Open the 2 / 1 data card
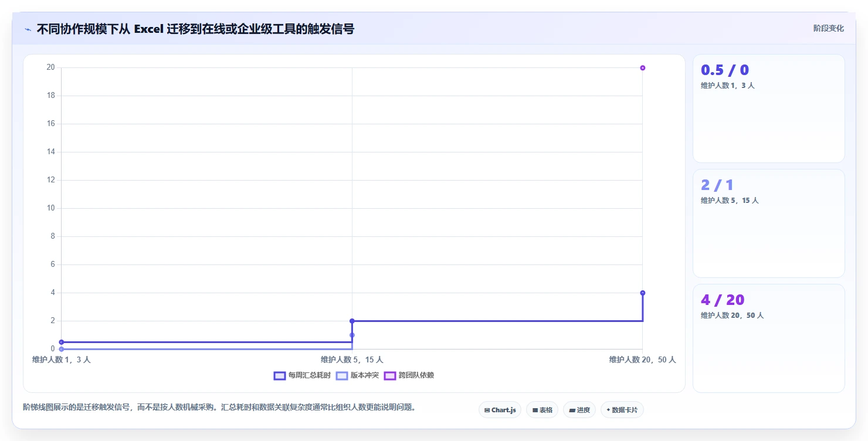 pos(768,223)
